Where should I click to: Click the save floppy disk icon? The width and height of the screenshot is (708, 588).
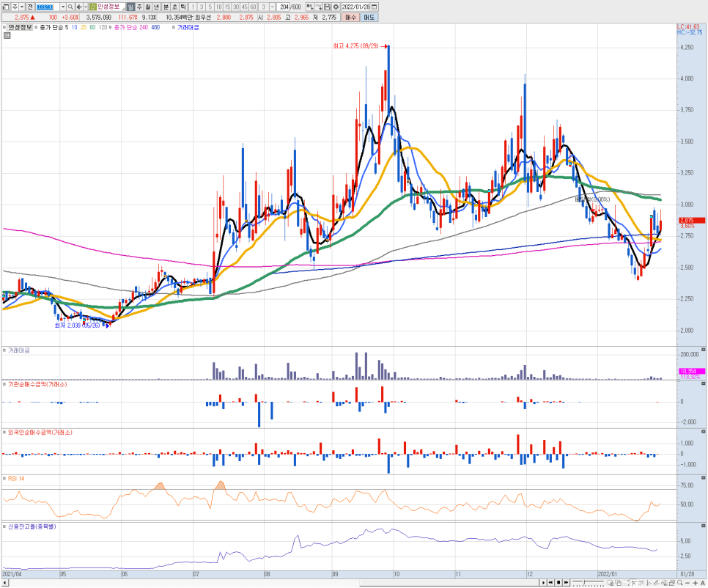tap(328, 7)
